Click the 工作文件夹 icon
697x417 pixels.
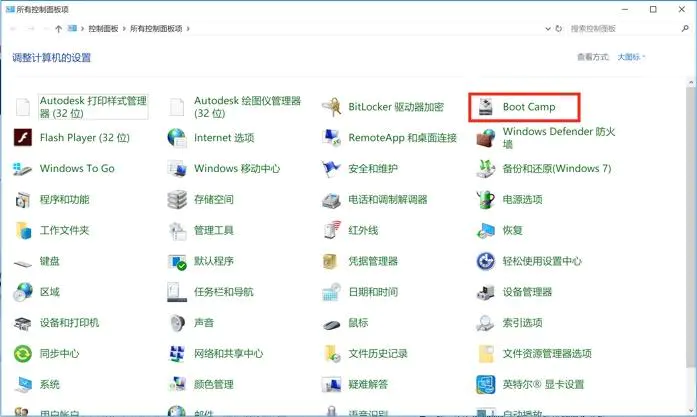point(23,230)
